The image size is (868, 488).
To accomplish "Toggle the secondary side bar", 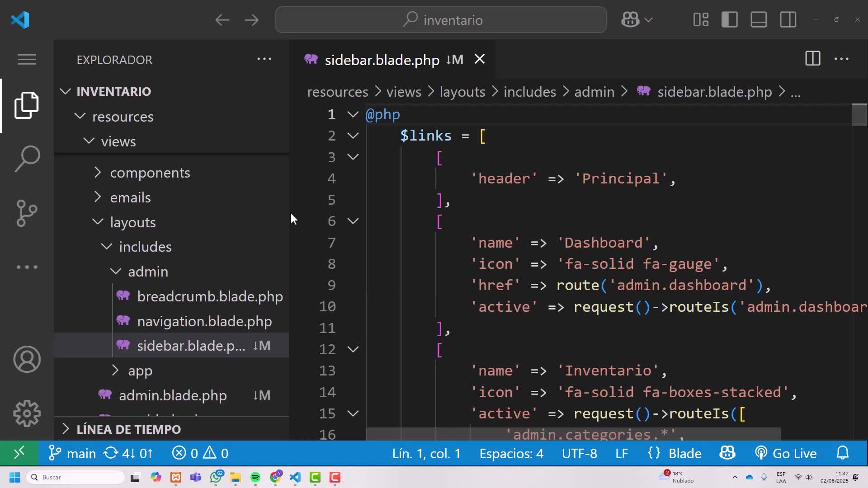I will click(x=788, y=20).
